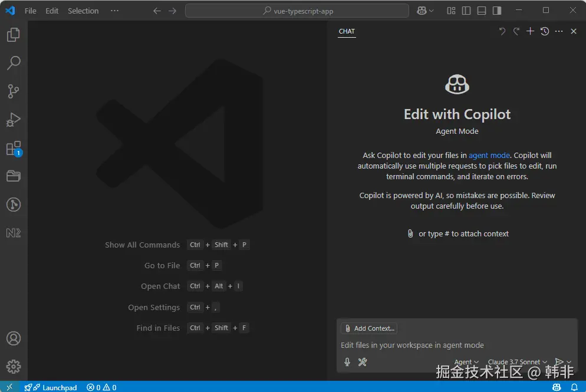Open chat panel more actions menu
Viewport: 586px width, 392px height.
coord(559,31)
